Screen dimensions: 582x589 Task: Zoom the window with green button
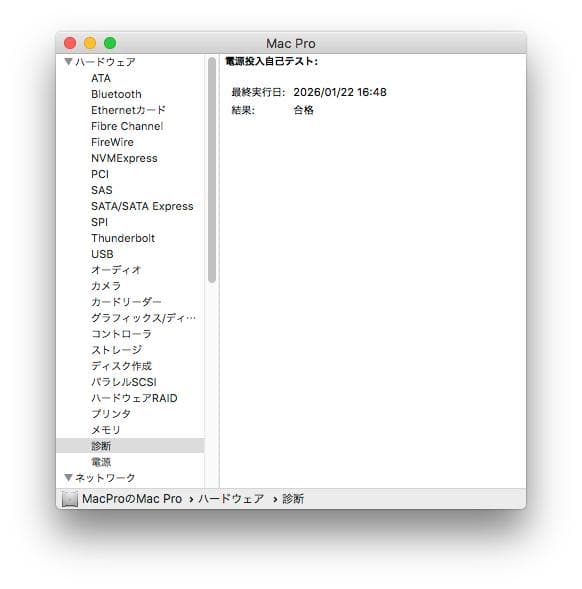pos(110,43)
